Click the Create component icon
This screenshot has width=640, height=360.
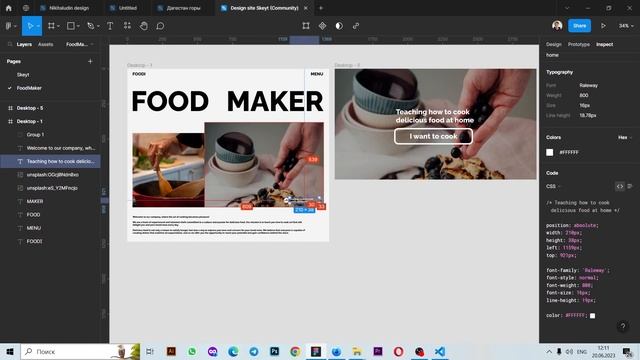(322, 26)
